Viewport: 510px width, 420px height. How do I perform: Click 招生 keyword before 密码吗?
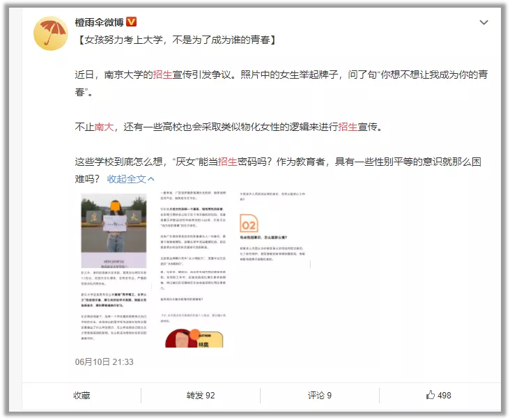(228, 162)
